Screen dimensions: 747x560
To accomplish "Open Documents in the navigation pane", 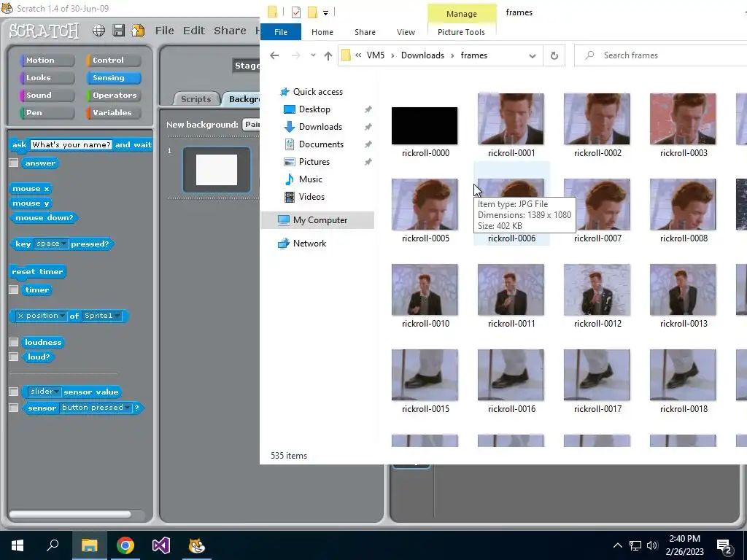I will [321, 144].
